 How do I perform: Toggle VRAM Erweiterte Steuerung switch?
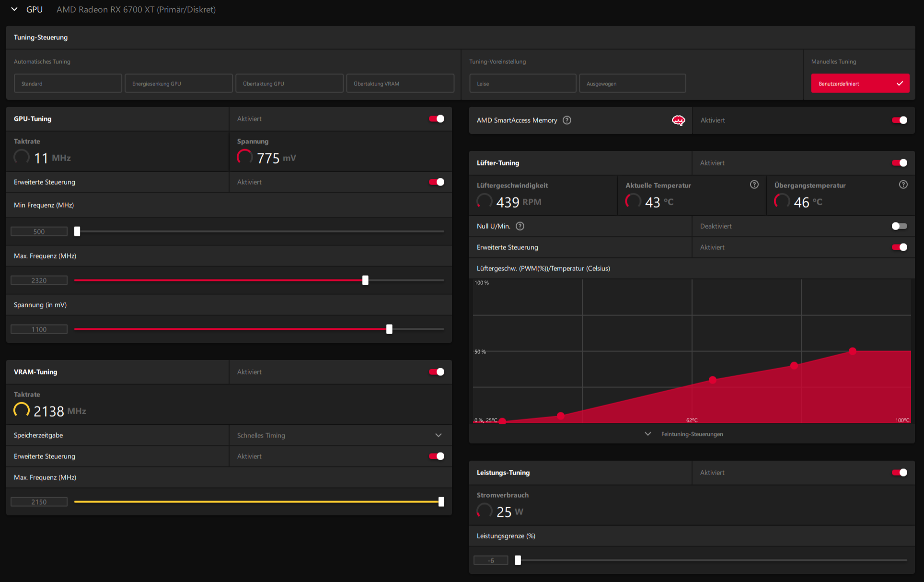(437, 456)
